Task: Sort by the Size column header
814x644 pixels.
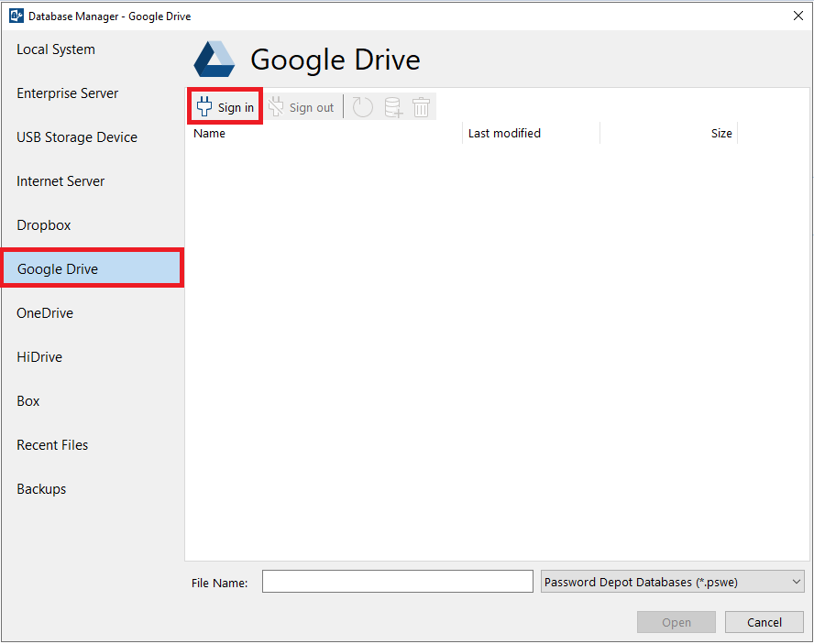Action: (668, 134)
